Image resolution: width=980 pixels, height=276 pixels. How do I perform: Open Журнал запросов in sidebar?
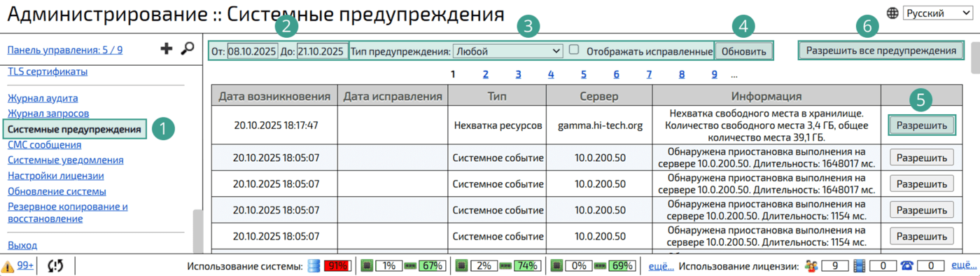(48, 113)
